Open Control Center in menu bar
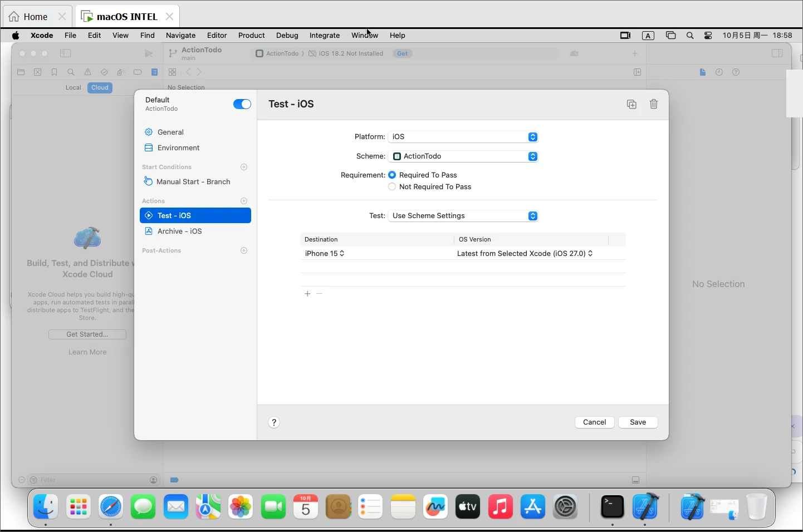This screenshot has width=803, height=532. point(708,36)
